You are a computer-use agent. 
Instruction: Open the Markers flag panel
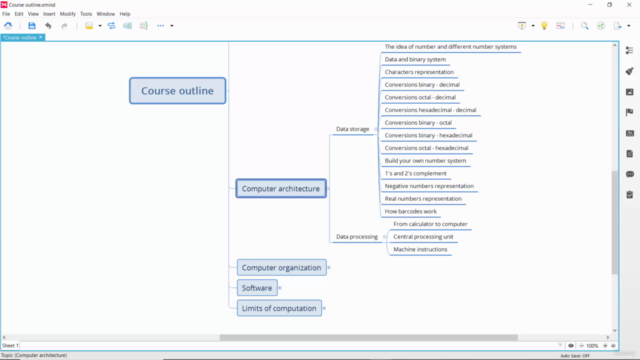coord(629,112)
